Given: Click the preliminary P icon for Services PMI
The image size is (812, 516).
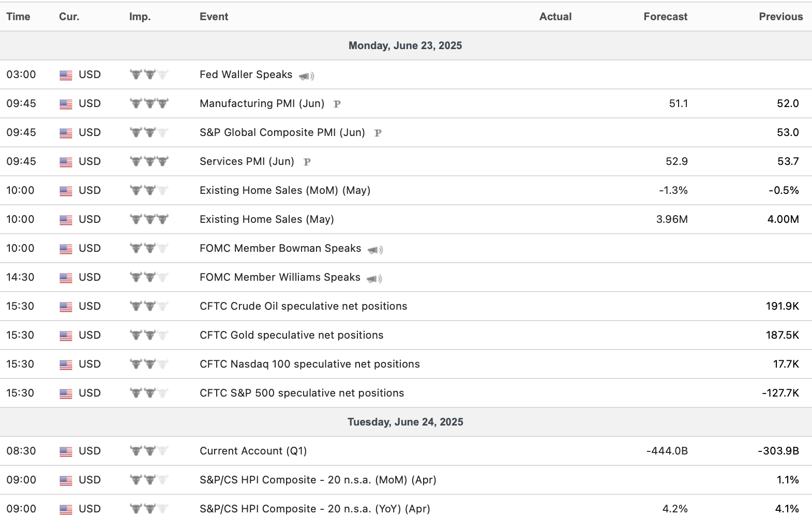Looking at the screenshot, I should coord(307,162).
